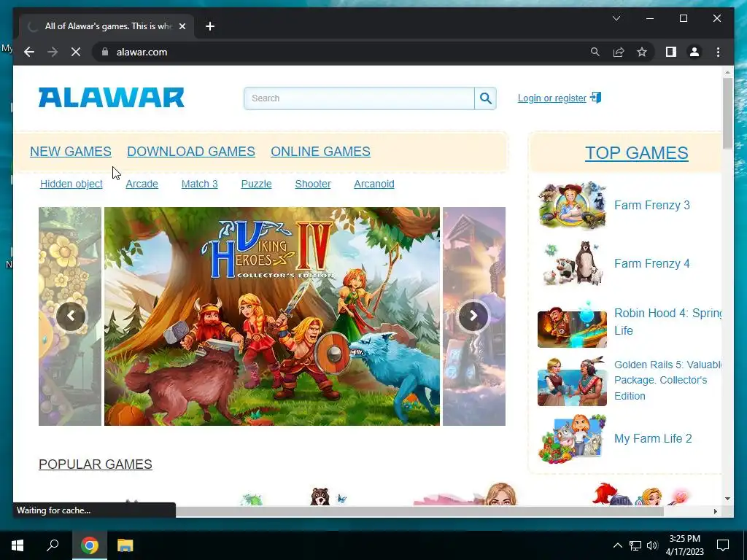This screenshot has width=747, height=560.
Task: Click the Farm Frenzy 4 title
Action: (x=651, y=263)
